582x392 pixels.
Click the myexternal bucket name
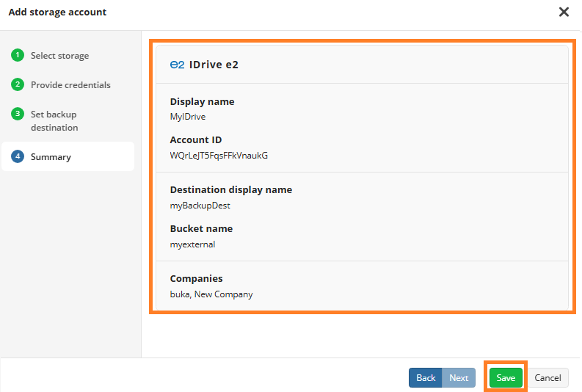coord(192,244)
